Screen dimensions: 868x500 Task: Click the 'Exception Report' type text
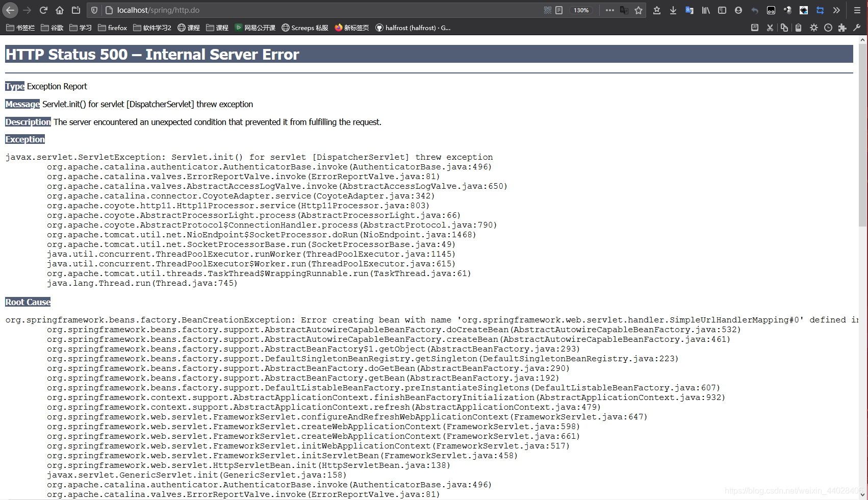point(57,86)
